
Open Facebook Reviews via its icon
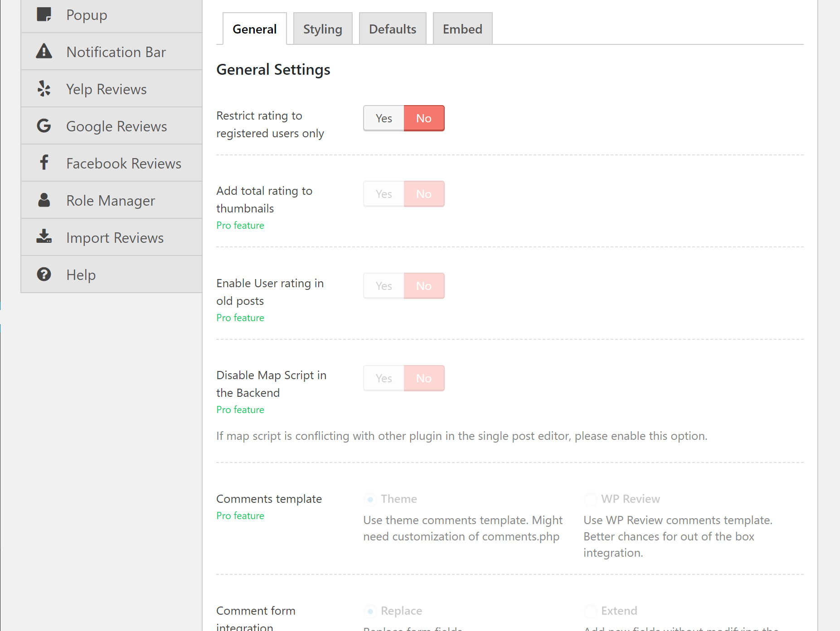click(44, 163)
